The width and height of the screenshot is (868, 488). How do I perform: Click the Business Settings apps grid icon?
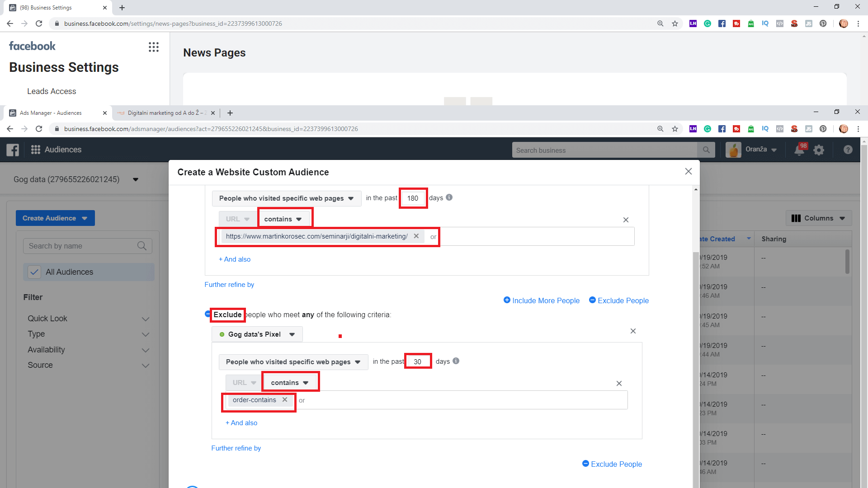coord(154,47)
